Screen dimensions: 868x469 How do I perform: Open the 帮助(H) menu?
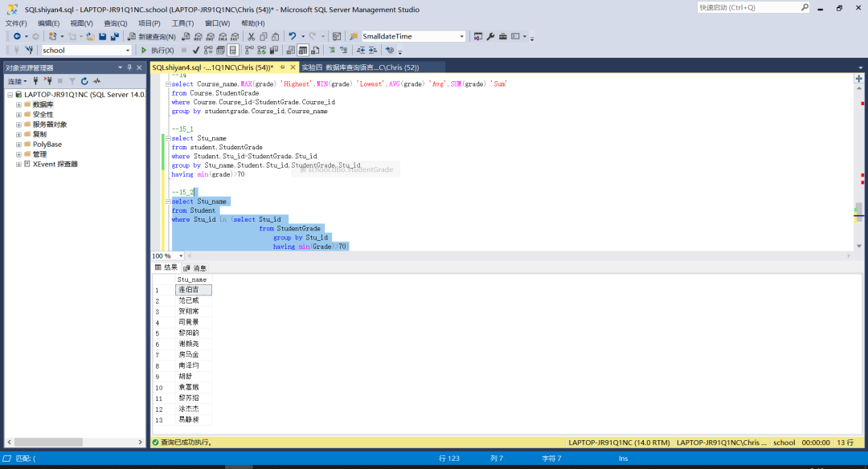click(x=253, y=23)
